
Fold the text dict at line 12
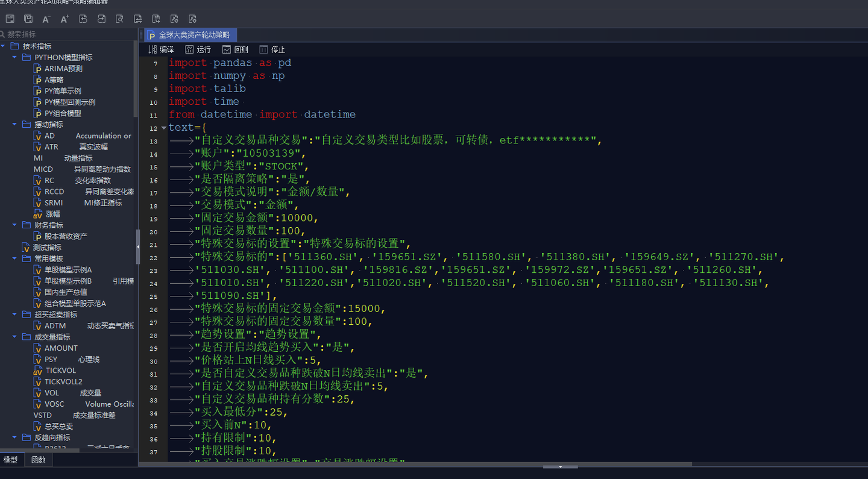pyautogui.click(x=164, y=128)
